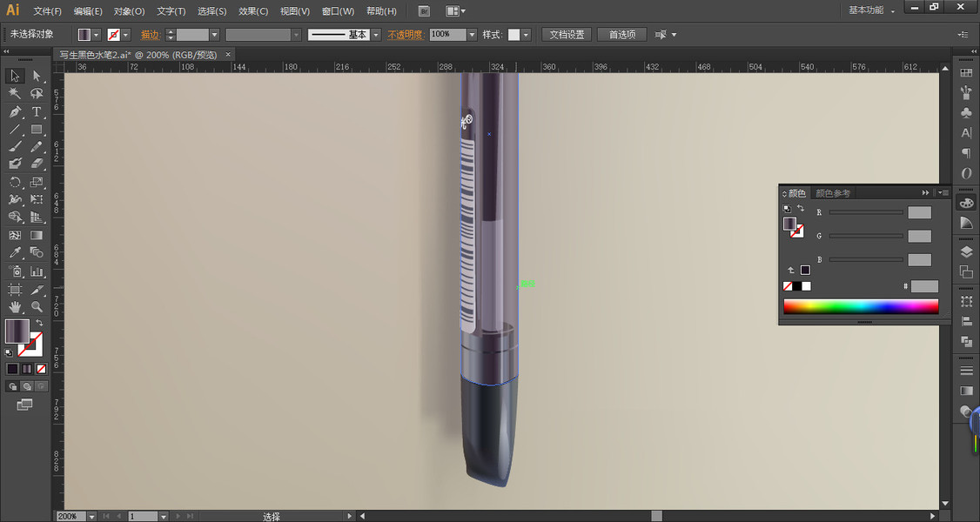This screenshot has width=980, height=522.
Task: Open zoom level 200% dropdown
Action: [92, 517]
